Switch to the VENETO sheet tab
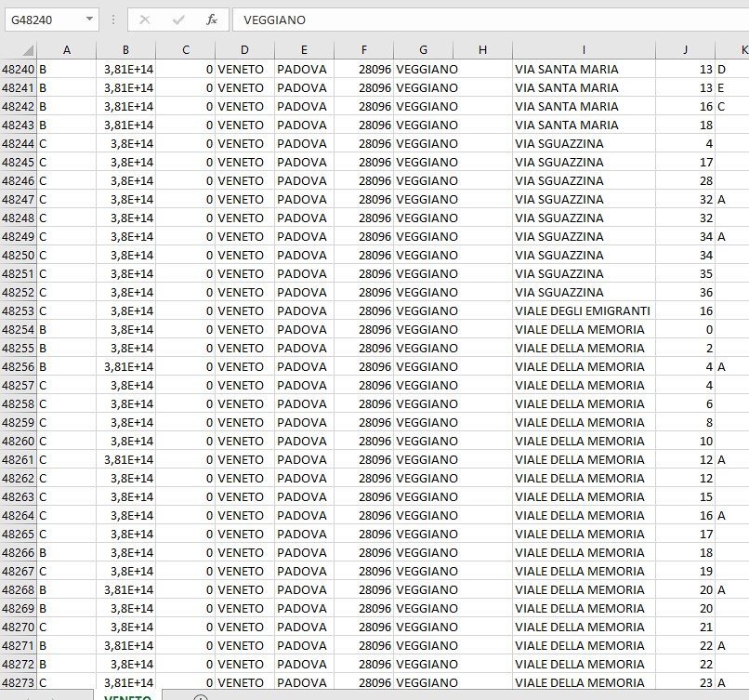The image size is (749, 700). (x=127, y=696)
